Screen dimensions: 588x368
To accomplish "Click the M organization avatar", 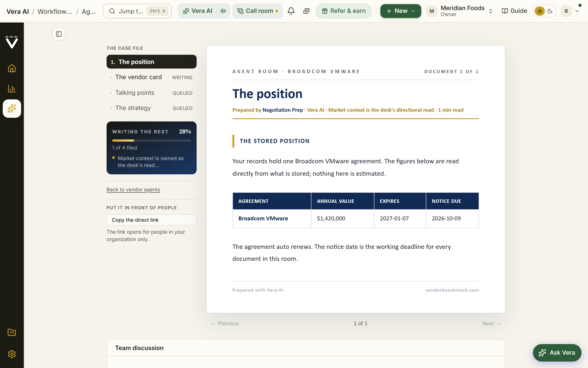I will tap(432, 11).
